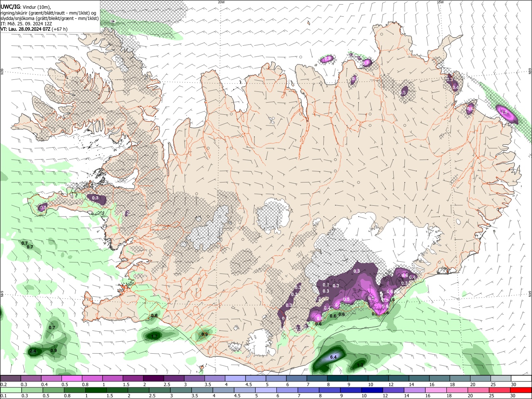The image size is (532, 399).
Task: Click the valid time 'VT: Lau. 28.09.2024 07Z (+67 h)'
Action: [x=34, y=29]
